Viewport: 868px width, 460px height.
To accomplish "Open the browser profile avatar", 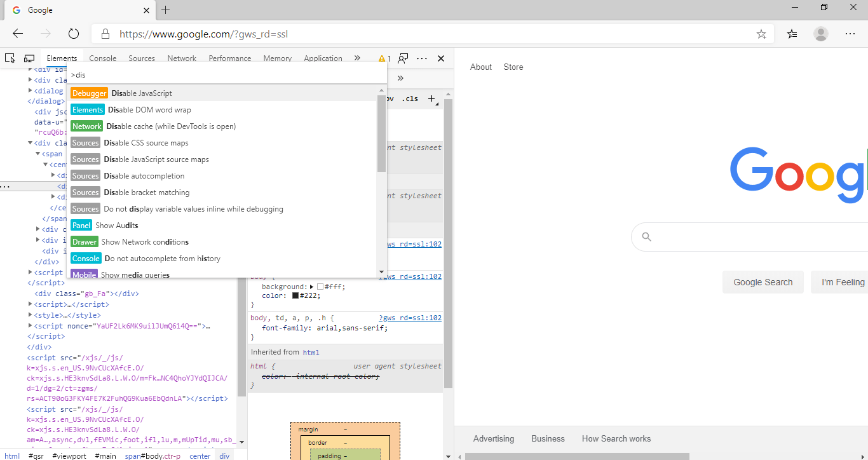I will tap(821, 34).
